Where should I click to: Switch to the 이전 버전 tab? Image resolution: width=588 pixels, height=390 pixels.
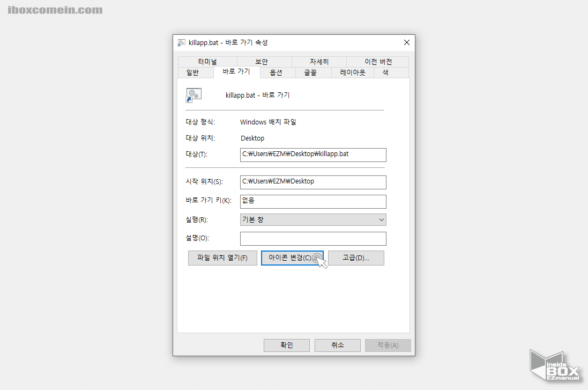click(377, 61)
